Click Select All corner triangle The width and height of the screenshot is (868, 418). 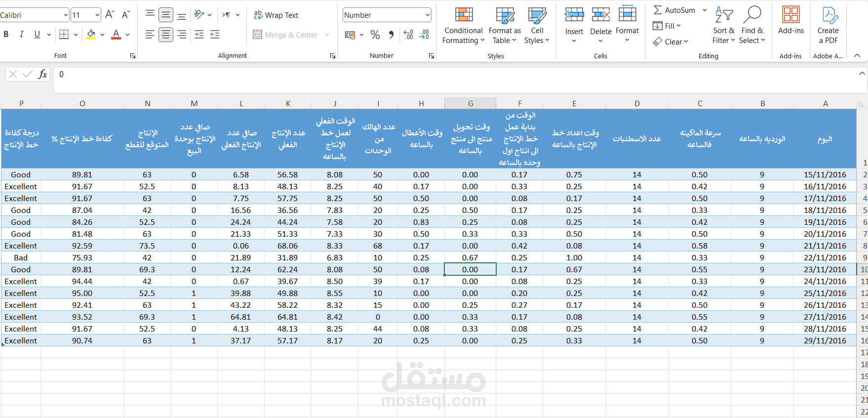click(x=862, y=103)
